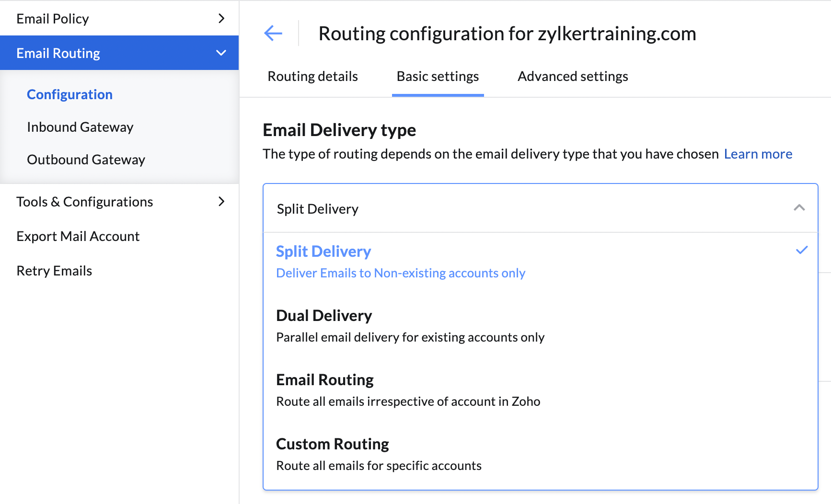Collapse the delivery type dropdown chevron
Screen dimensions: 831x504
click(799, 208)
